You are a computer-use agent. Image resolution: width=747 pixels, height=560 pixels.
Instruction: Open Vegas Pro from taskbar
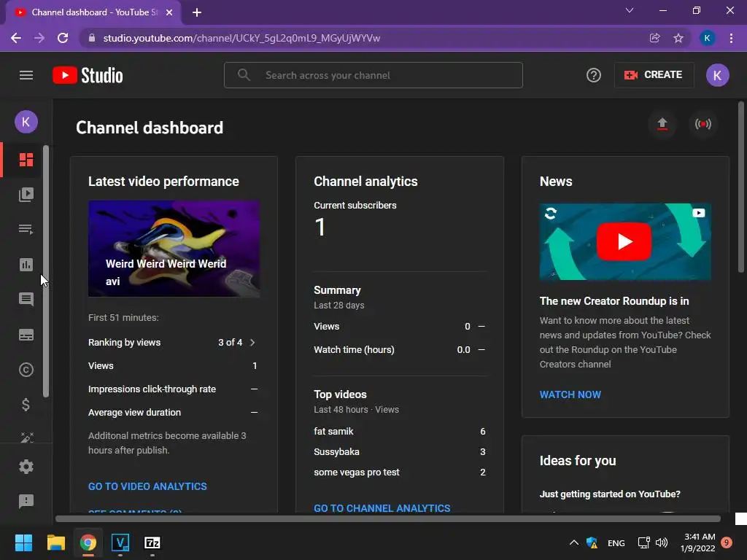click(120, 542)
